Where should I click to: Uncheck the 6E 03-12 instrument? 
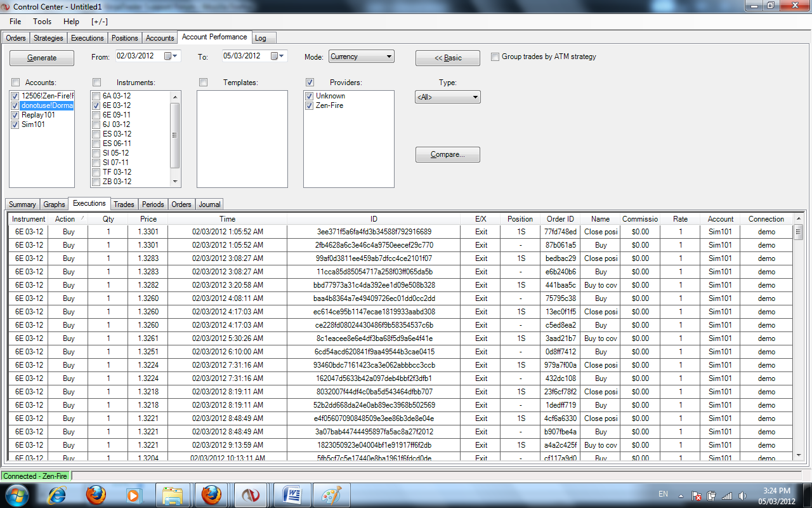(96, 105)
